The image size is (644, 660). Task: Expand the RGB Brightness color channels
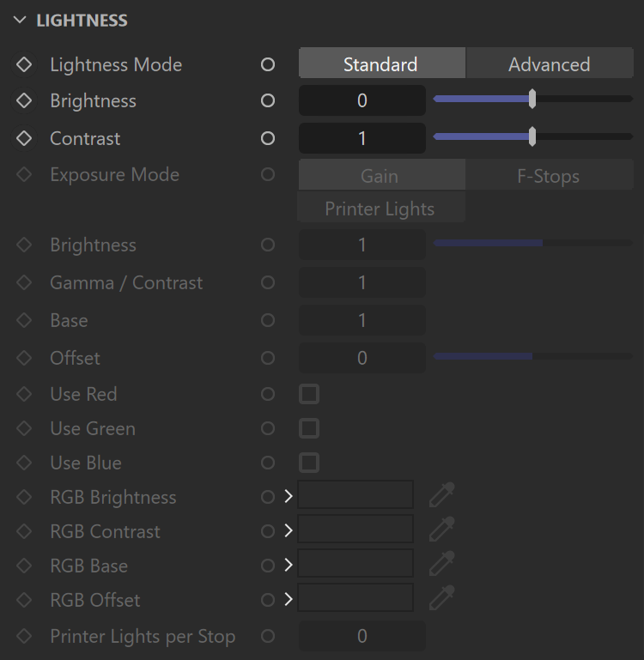(x=289, y=496)
